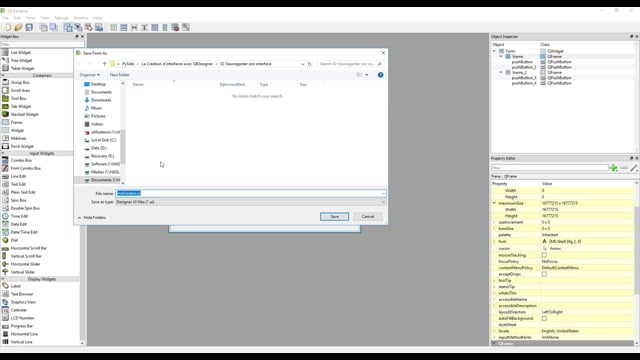640x360 pixels.
Task: Toggle the autoFillBackground checkbox
Action: click(x=544, y=318)
